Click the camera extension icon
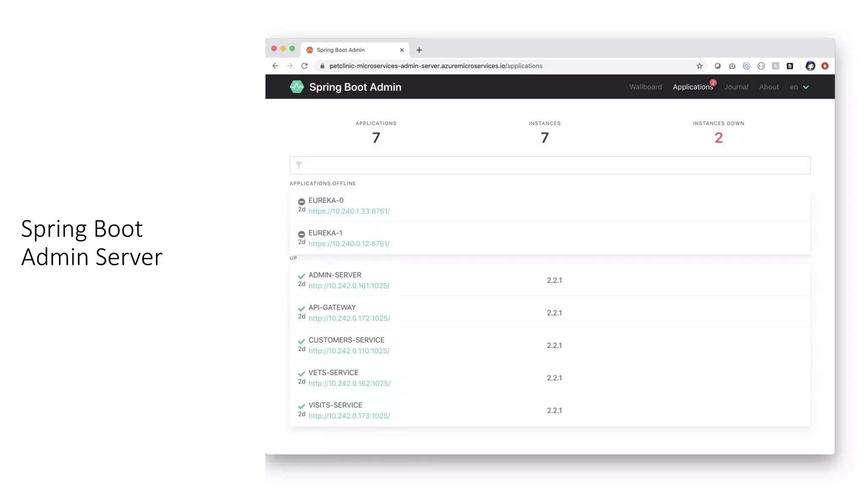This screenshot has height=488, width=868. coord(732,66)
